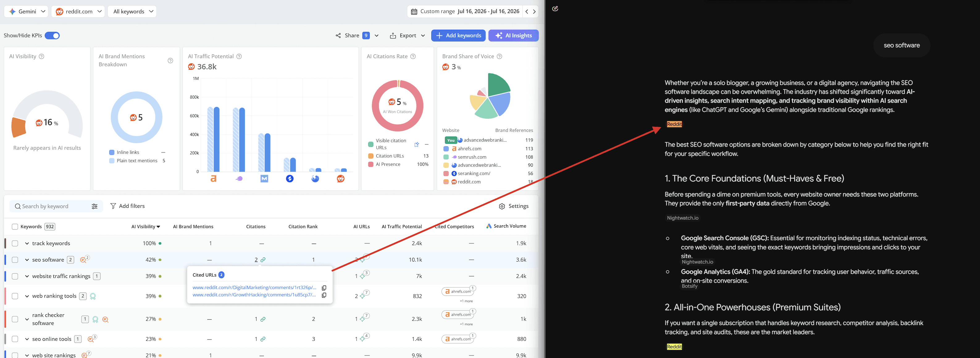
Task: Click pin icon next to Visible citation URLs
Action: 417,144
